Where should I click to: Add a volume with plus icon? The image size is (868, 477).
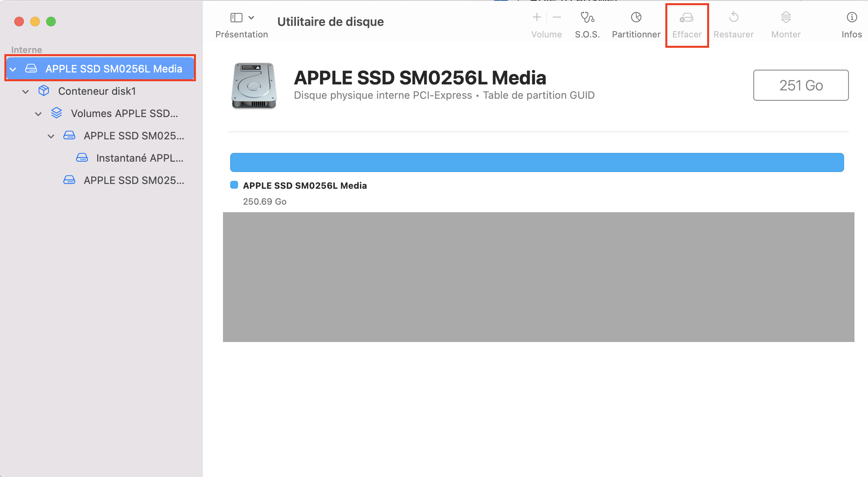coord(537,18)
